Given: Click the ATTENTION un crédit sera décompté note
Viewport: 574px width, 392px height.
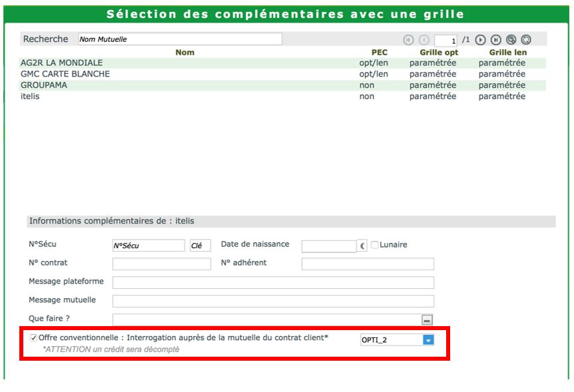Looking at the screenshot, I should pos(111,349).
